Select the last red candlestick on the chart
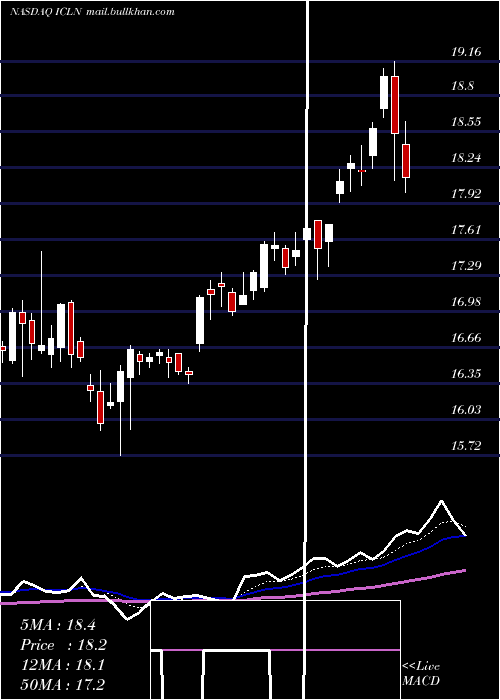 tap(406, 161)
